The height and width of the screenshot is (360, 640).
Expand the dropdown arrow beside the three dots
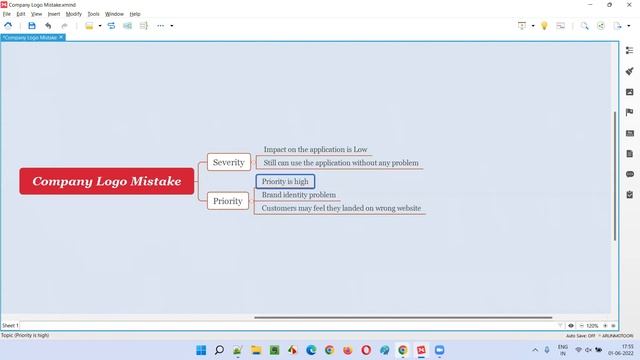point(171,26)
